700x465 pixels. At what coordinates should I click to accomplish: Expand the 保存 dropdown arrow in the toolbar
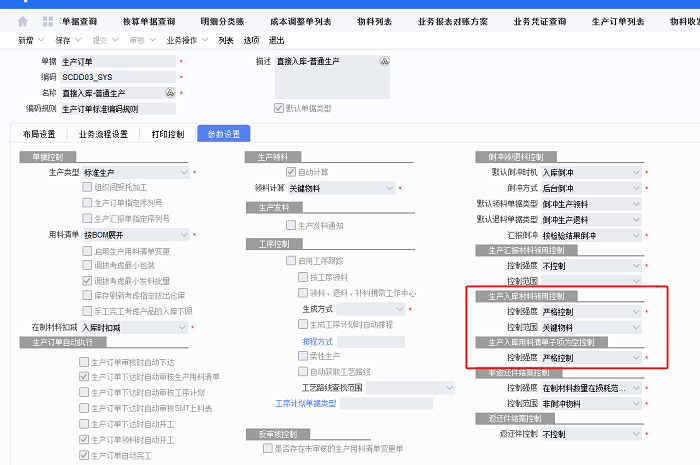point(79,40)
